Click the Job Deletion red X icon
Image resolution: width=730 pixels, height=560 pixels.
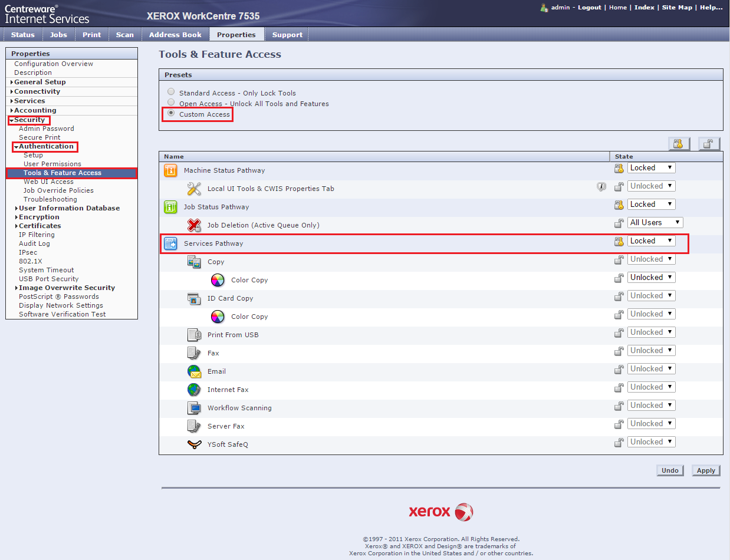194,225
